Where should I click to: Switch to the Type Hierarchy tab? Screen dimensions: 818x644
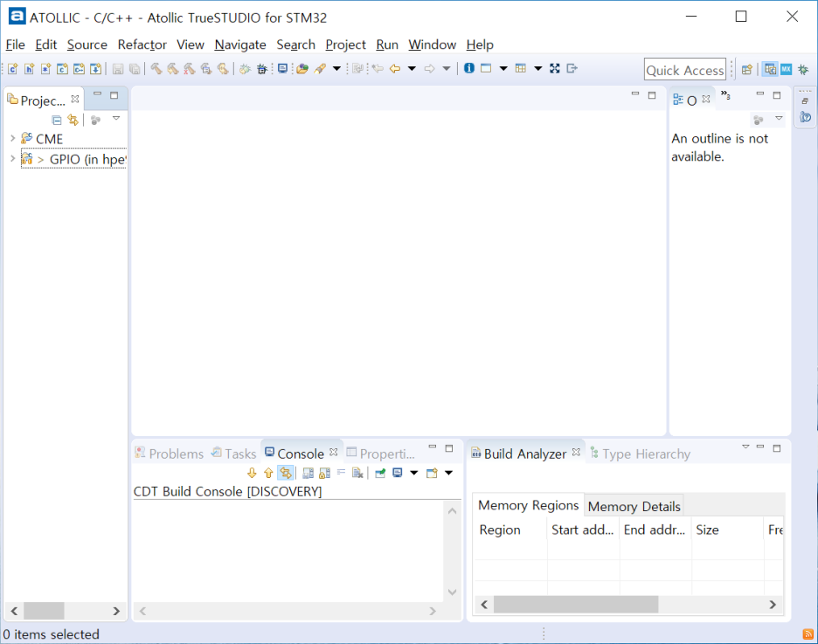coord(640,454)
